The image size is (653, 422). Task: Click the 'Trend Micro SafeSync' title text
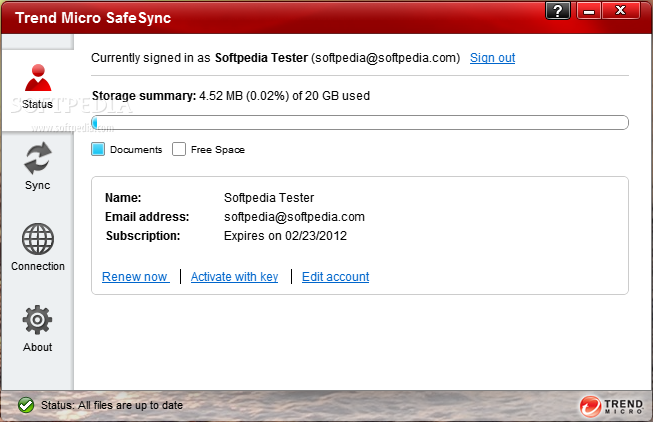[93, 18]
